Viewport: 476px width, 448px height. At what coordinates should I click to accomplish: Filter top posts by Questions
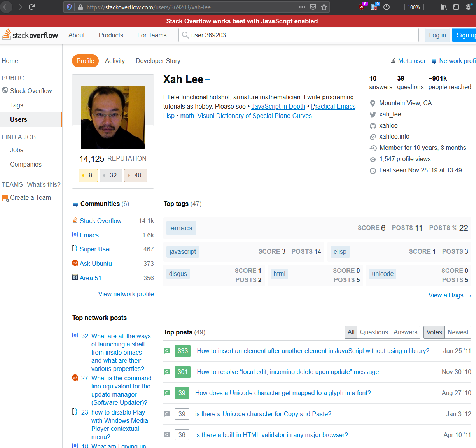coord(374,332)
